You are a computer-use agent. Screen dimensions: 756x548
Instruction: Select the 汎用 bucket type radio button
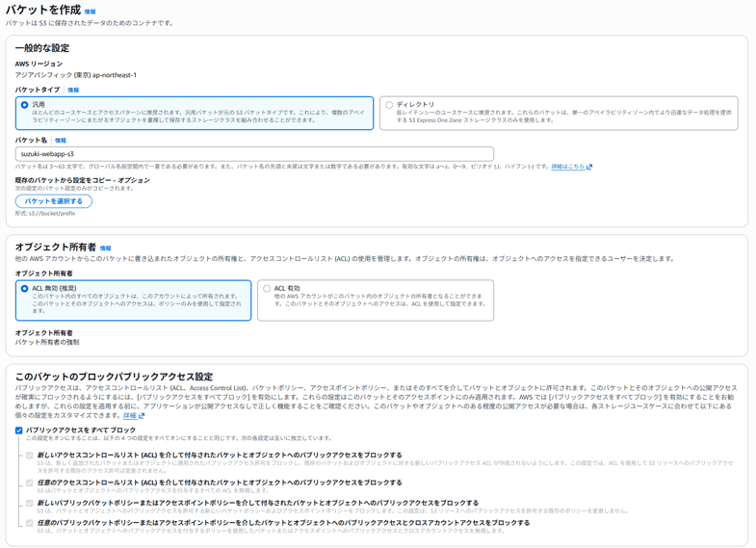(x=25, y=105)
